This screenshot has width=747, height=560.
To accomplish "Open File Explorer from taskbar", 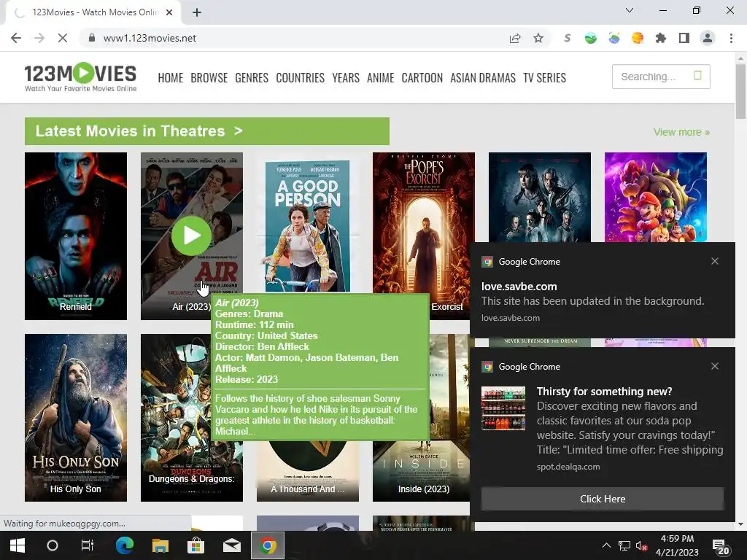I will [x=160, y=545].
